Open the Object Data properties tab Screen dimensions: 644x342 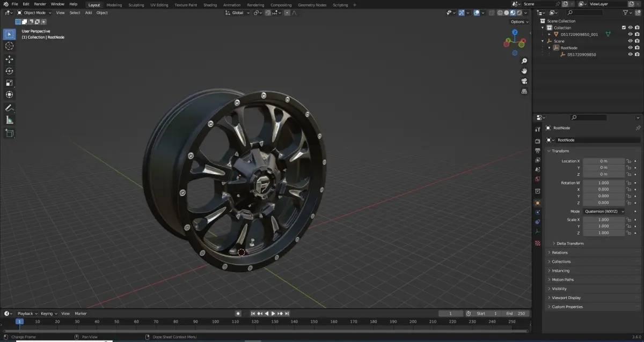point(538,231)
